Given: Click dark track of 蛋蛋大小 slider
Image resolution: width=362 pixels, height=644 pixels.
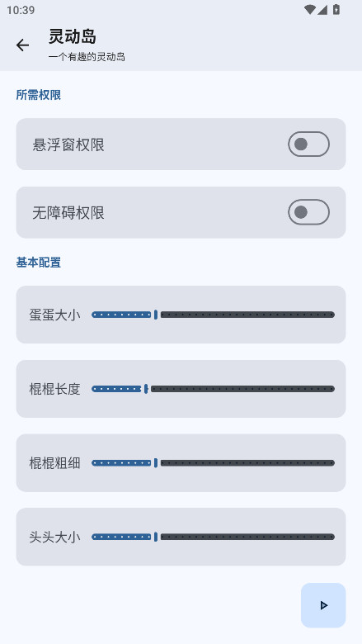Looking at the screenshot, I should pos(247,315).
